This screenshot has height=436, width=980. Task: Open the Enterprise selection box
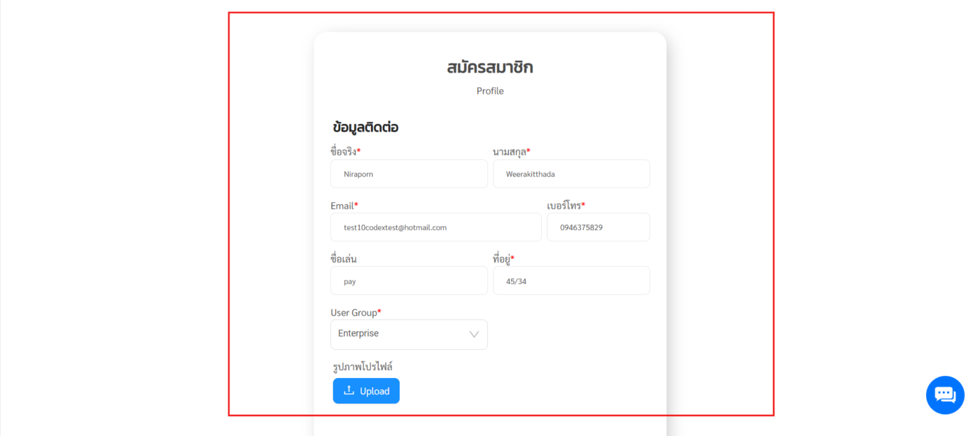click(399, 335)
